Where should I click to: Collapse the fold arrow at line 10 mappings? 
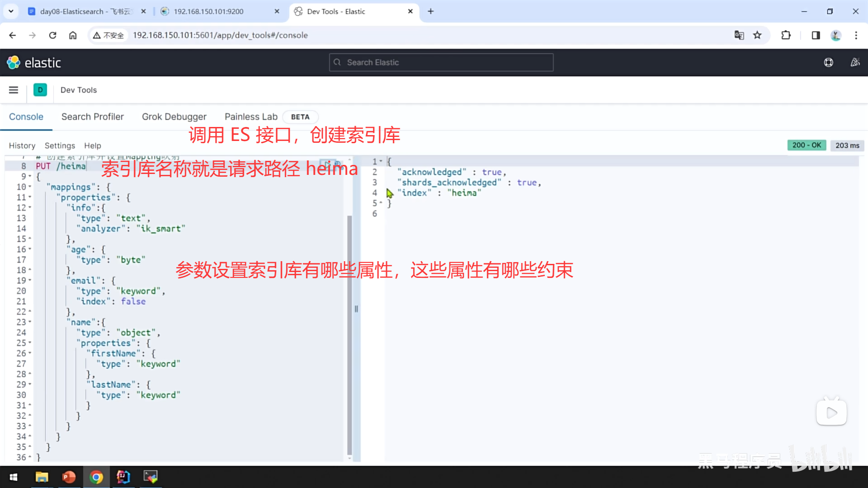click(30, 187)
